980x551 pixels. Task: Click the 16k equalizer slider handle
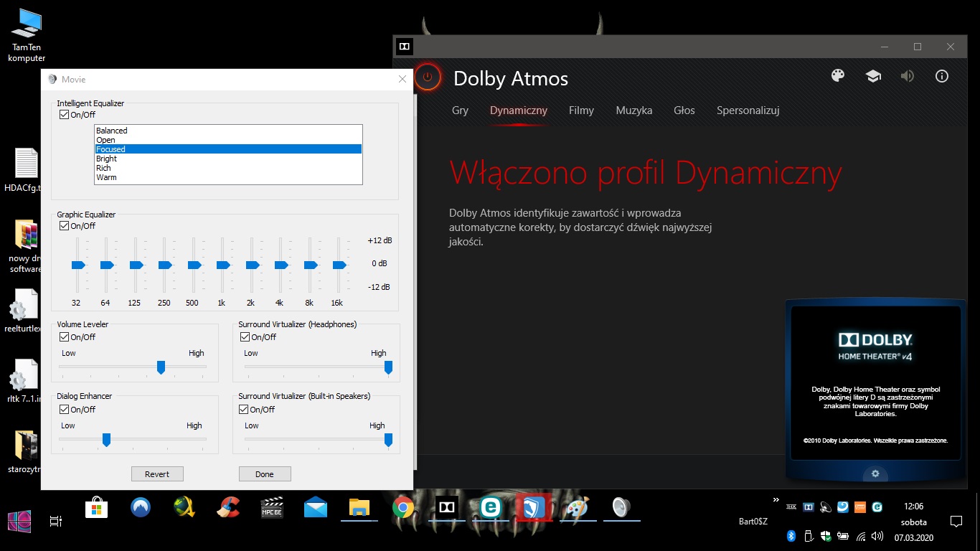(x=339, y=265)
